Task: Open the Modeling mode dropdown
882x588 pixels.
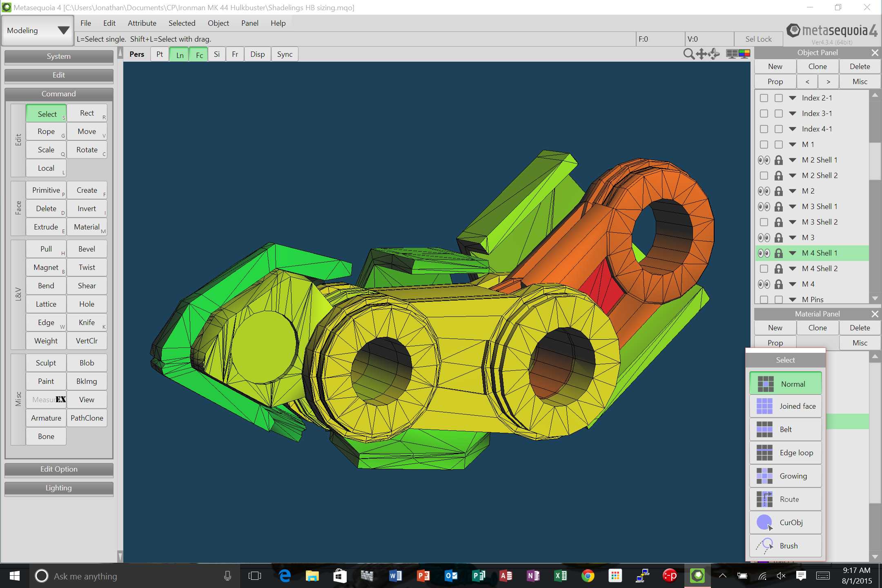Action: coord(38,31)
